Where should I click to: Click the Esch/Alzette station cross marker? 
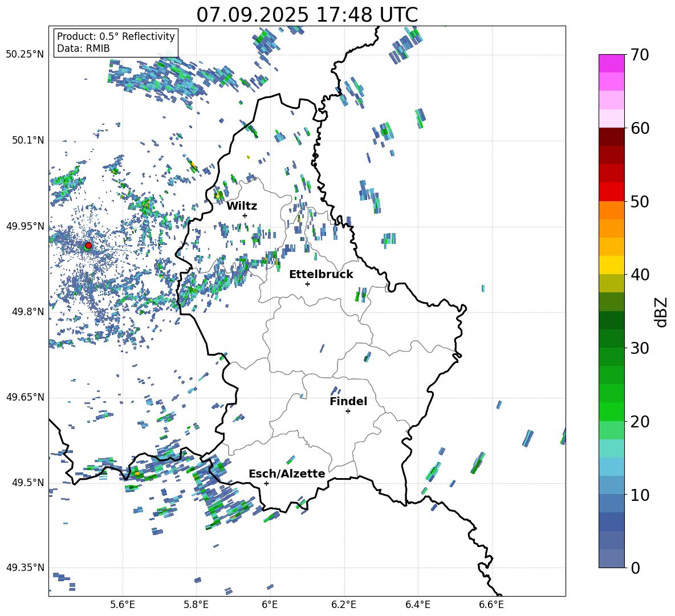[x=266, y=483]
